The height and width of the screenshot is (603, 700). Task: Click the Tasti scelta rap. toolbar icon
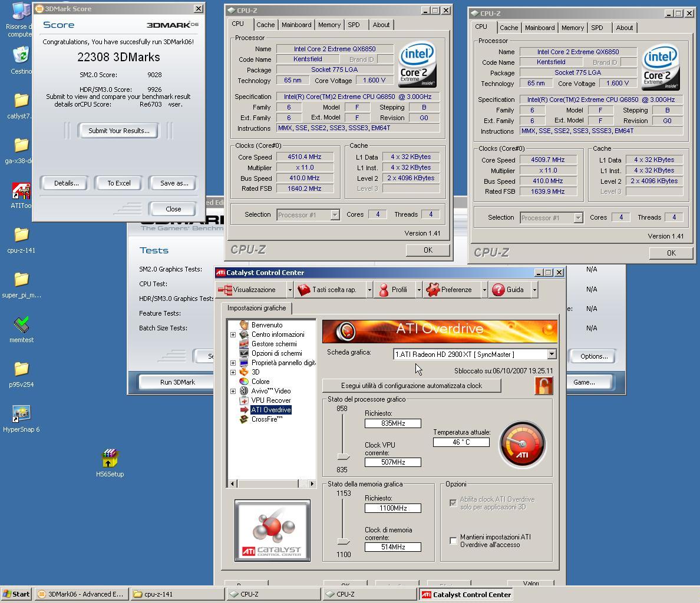(304, 290)
